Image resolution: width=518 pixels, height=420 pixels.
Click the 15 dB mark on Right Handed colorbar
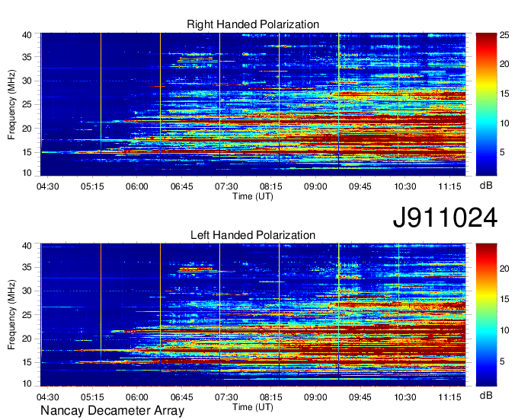504,94
